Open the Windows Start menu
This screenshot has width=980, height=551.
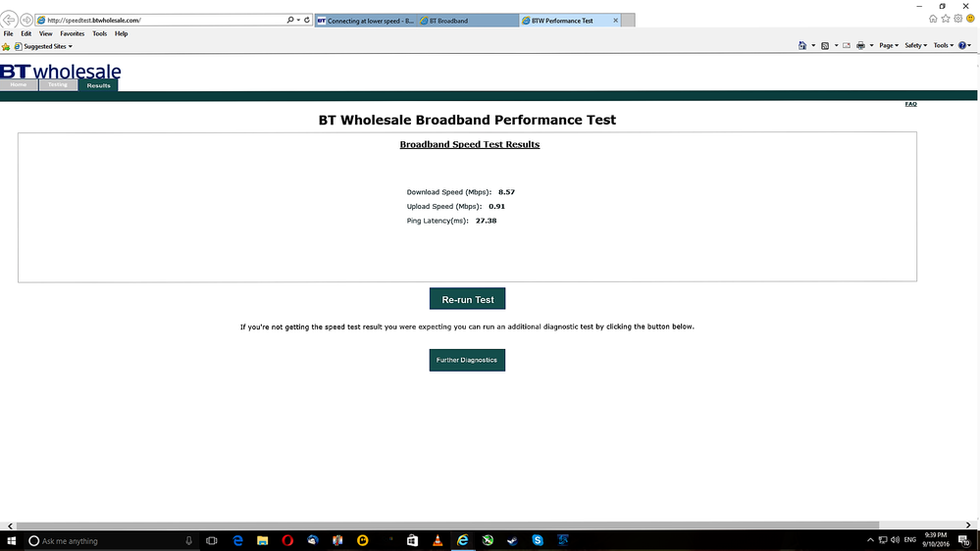(11, 540)
